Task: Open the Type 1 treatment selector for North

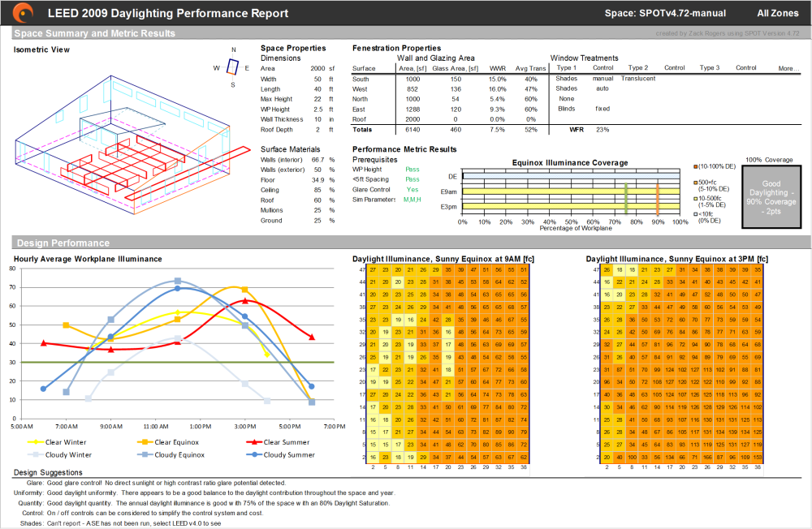Action: pyautogui.click(x=568, y=98)
